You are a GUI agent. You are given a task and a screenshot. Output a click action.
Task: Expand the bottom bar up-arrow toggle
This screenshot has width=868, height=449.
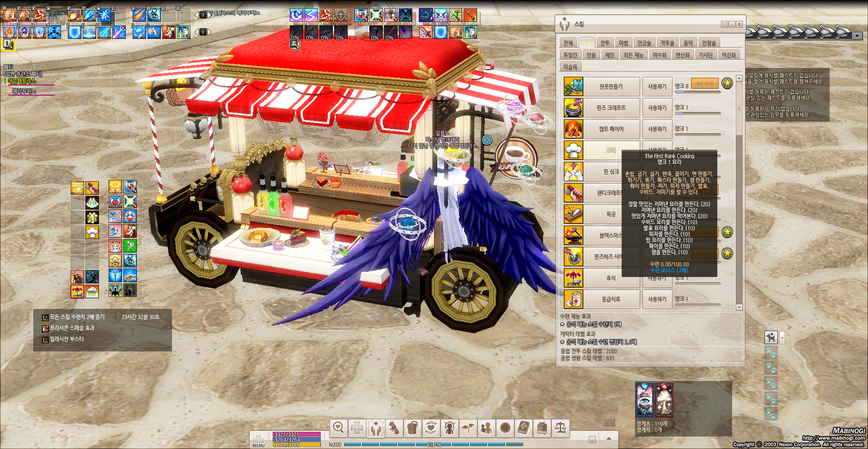[x=609, y=438]
